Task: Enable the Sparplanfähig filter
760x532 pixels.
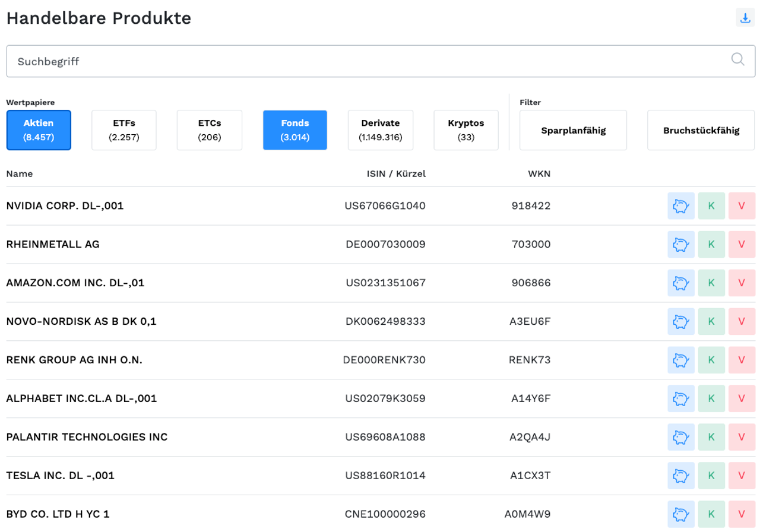Action: 573,130
